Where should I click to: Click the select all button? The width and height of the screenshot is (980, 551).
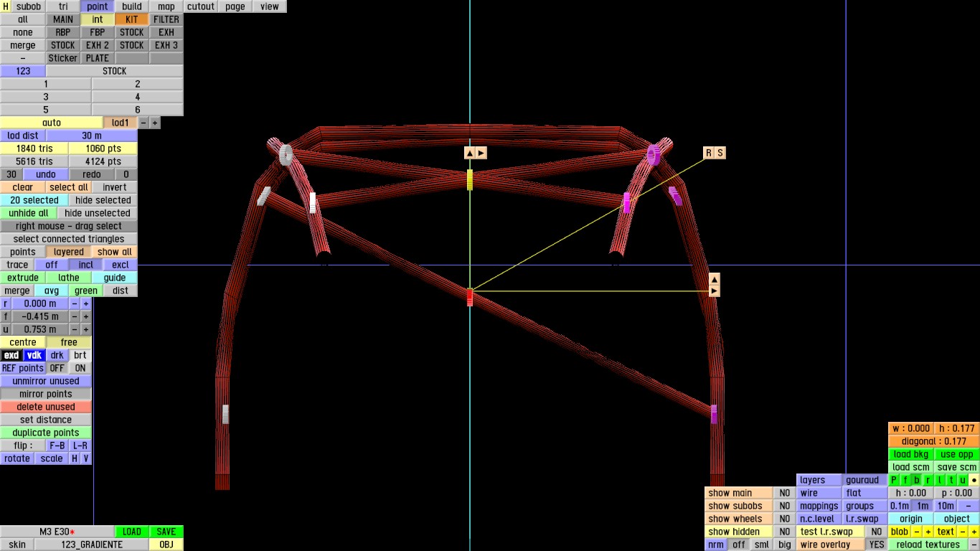[69, 187]
